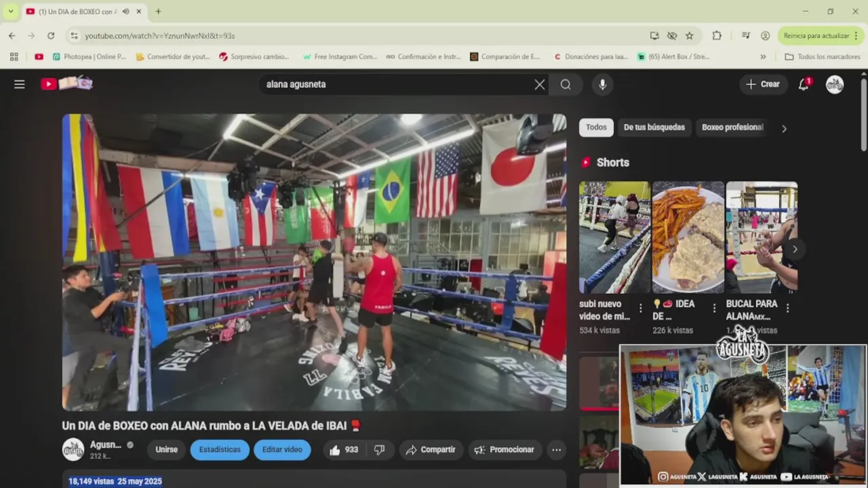Run search with magnifier button
Viewport: 868px width, 488px height.
coord(566,84)
